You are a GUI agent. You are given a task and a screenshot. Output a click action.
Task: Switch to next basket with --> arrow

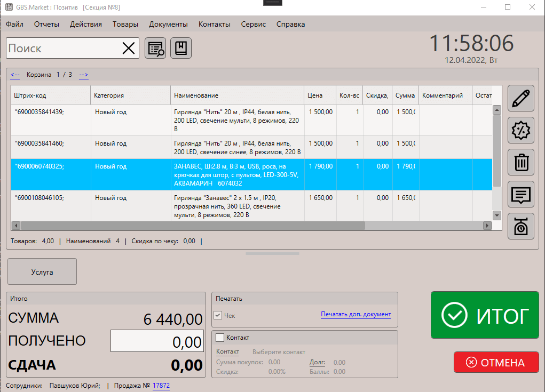tap(84, 75)
